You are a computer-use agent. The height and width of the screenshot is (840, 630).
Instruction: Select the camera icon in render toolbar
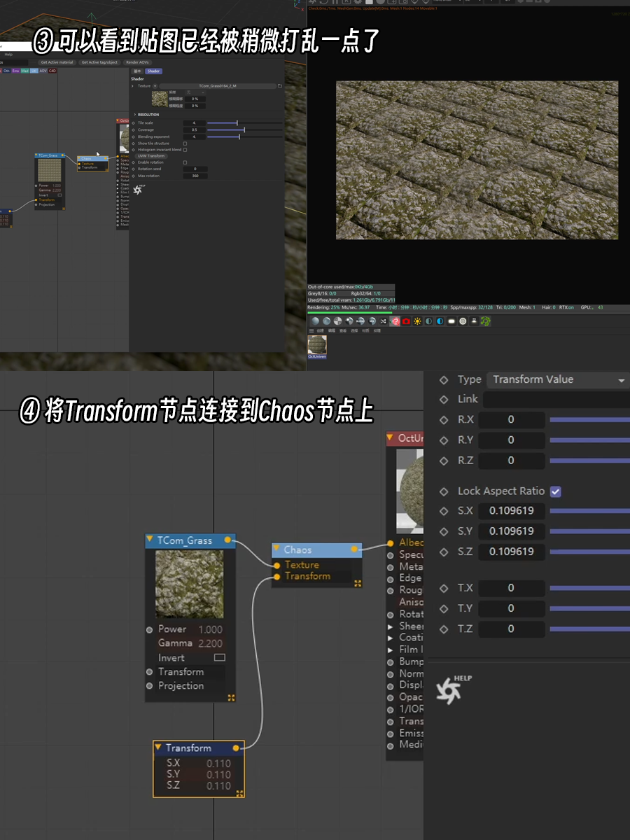pyautogui.click(x=406, y=321)
